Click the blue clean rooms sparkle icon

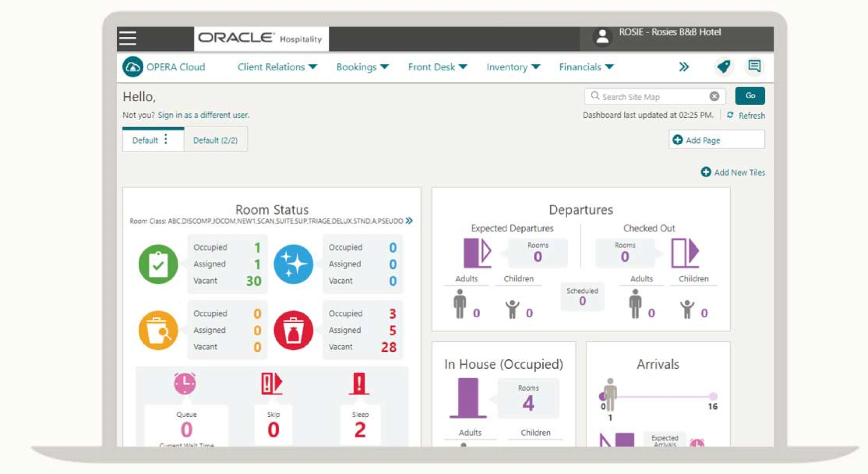[293, 264]
